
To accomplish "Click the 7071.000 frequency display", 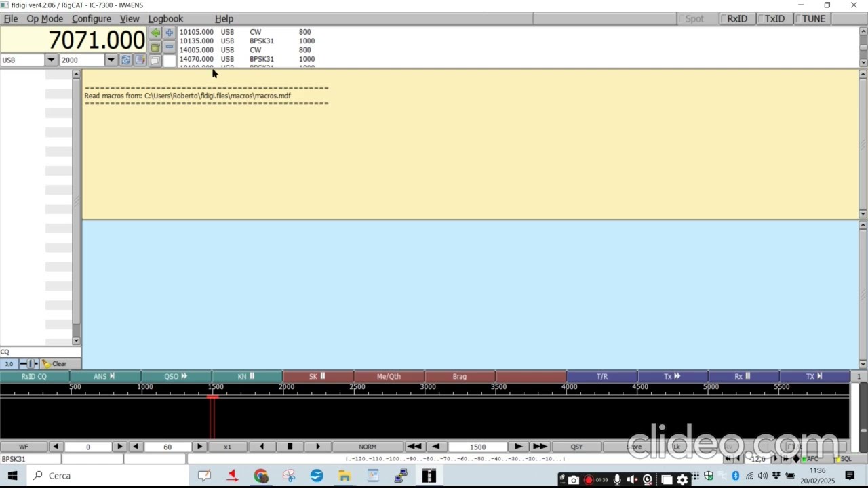I will [73, 40].
